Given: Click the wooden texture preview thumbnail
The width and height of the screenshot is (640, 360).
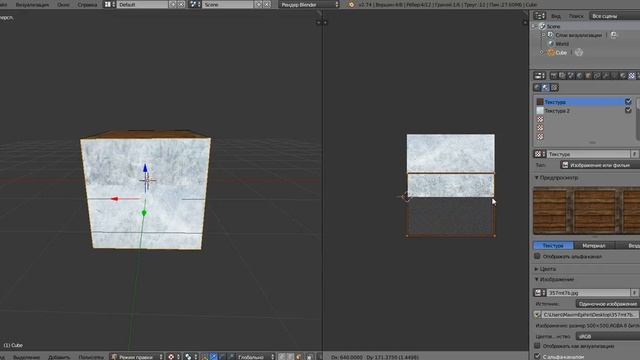Looking at the screenshot, I should coord(587,211).
